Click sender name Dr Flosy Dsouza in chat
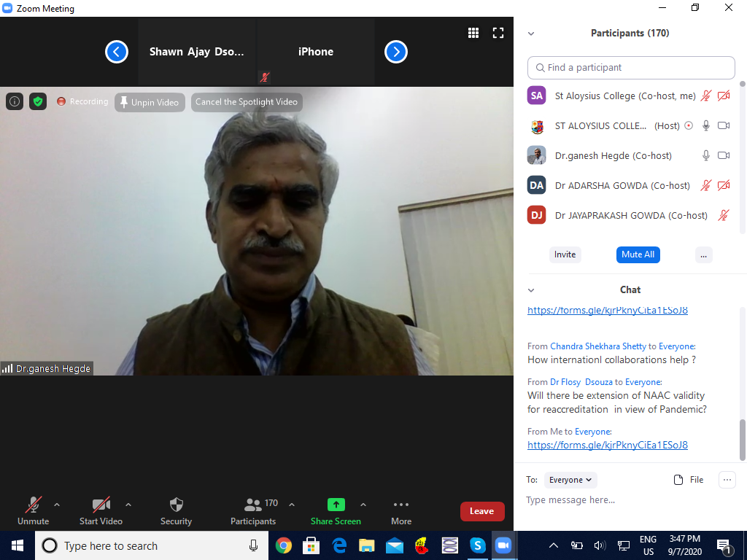 [581, 382]
